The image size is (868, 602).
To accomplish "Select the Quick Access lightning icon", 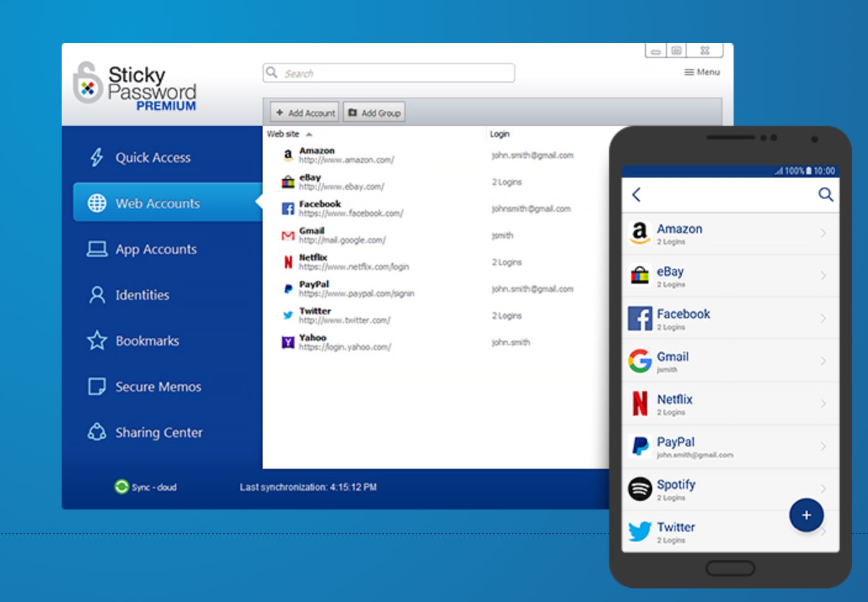I will coord(95,157).
